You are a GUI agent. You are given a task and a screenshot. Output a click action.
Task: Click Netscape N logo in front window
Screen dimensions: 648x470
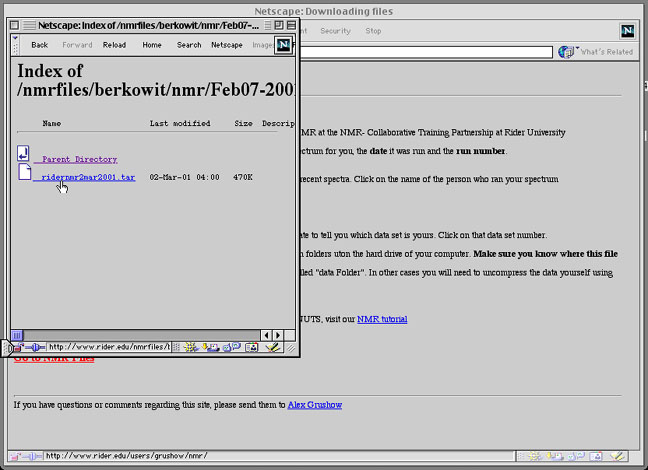283,45
